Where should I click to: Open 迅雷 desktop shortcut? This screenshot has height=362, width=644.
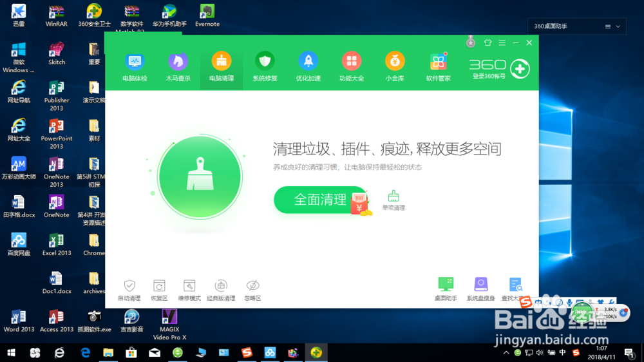[x=19, y=15]
